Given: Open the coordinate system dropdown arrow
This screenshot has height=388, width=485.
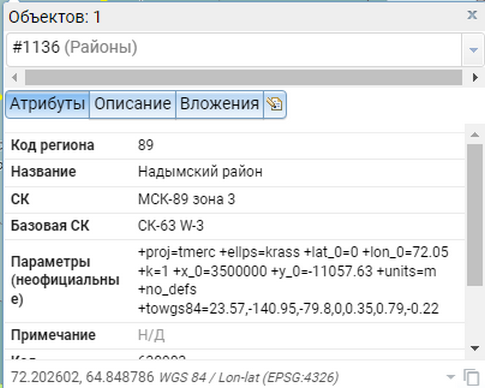Looking at the screenshot, I should (450, 377).
